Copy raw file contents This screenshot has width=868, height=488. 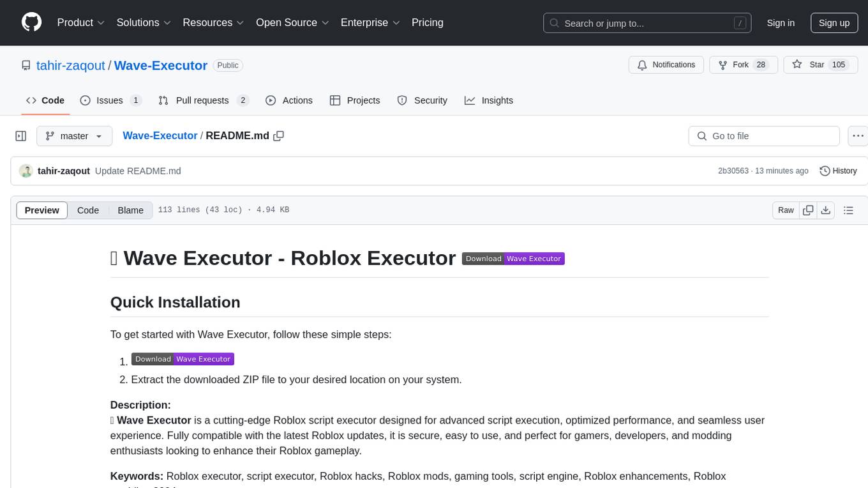(x=808, y=210)
